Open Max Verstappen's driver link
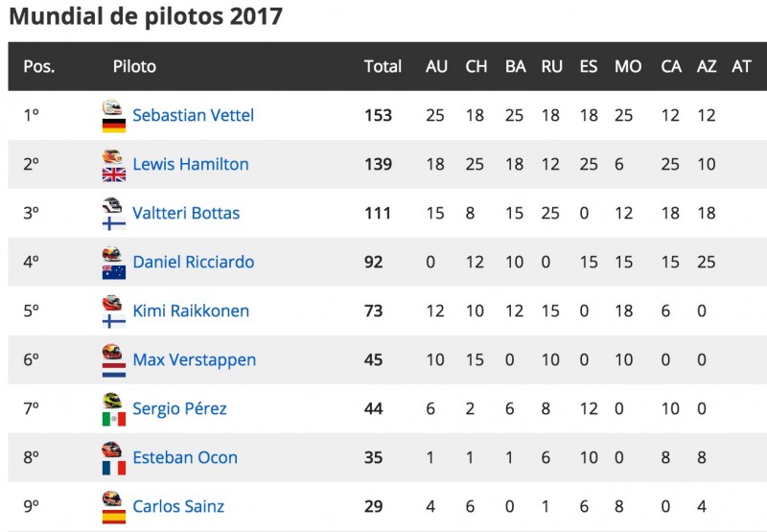The width and height of the screenshot is (767, 532). point(195,359)
